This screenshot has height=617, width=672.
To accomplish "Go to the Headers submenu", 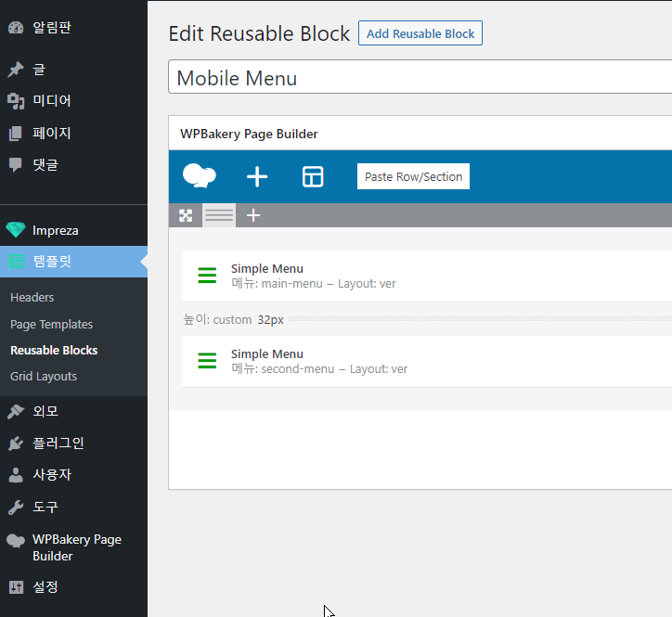I will [x=32, y=297].
